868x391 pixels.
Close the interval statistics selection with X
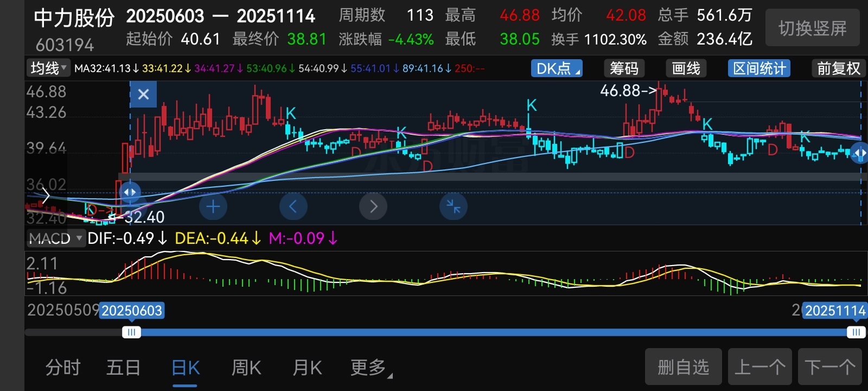tap(143, 95)
